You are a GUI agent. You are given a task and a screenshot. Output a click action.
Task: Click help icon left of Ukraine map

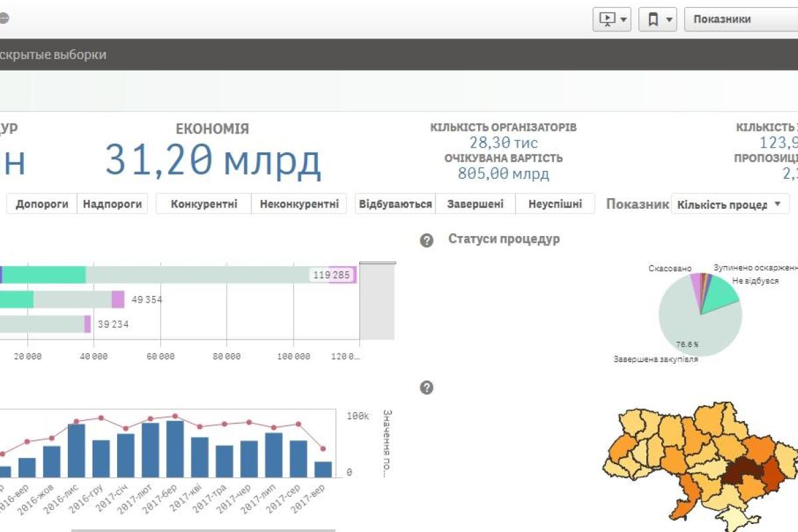[x=427, y=388]
